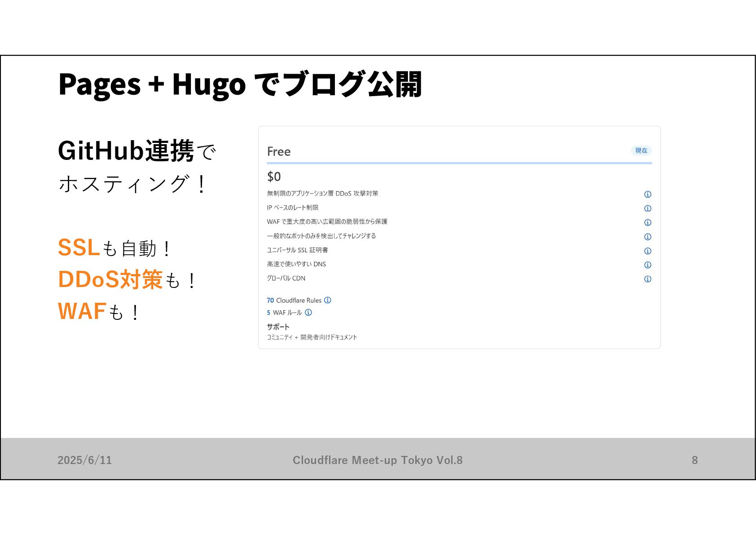Click '5 WAF ルール' text
Screen dimensions: 756x535
click(284, 313)
